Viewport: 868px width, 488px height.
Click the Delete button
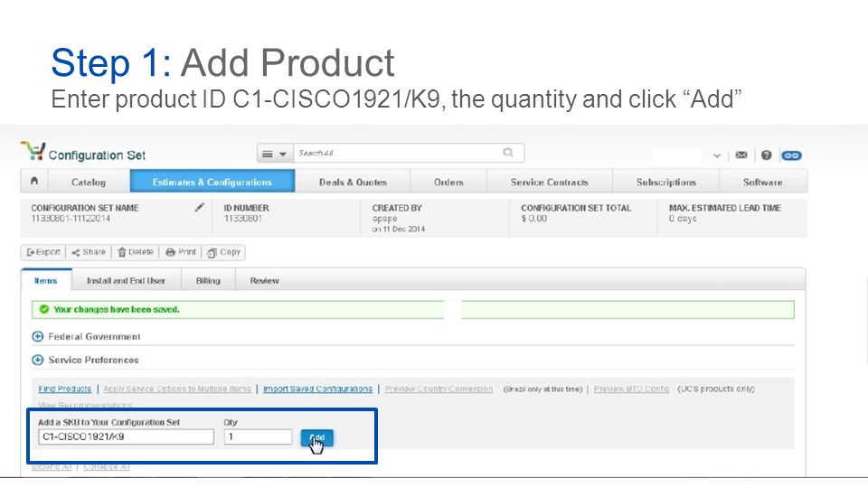tap(136, 252)
